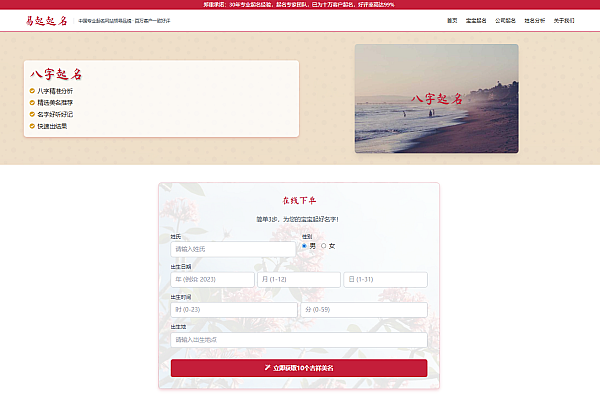The image size is (600, 400).
Task: Click the 快速出结果 bullet text
Action: point(52,126)
